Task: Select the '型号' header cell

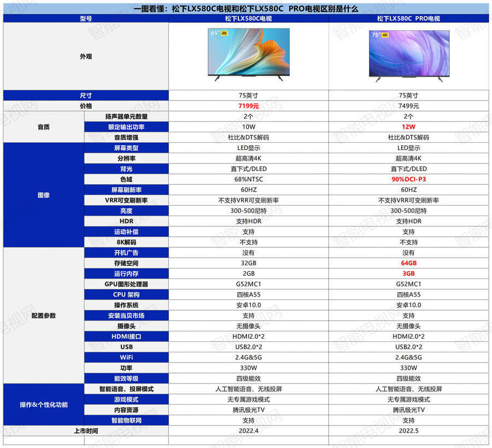Action: [86, 19]
